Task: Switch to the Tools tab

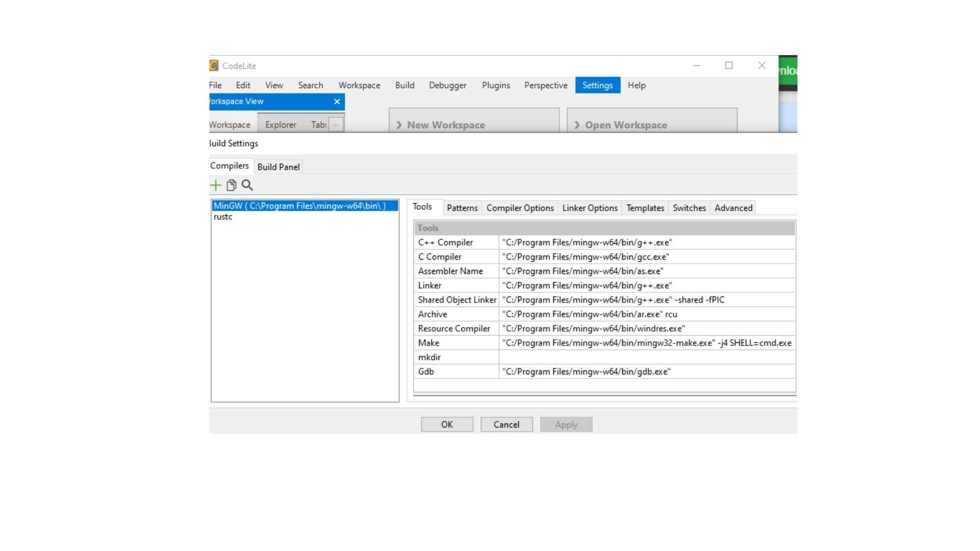Action: click(422, 207)
